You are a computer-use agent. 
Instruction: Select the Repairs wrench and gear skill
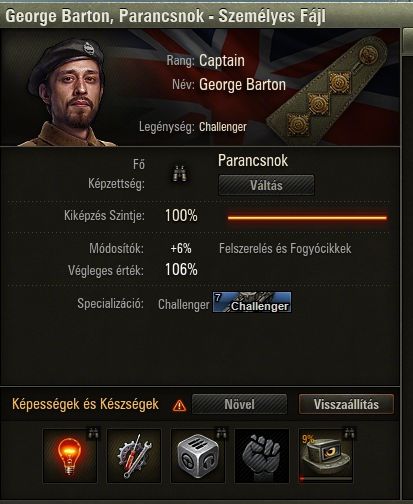[x=134, y=456]
